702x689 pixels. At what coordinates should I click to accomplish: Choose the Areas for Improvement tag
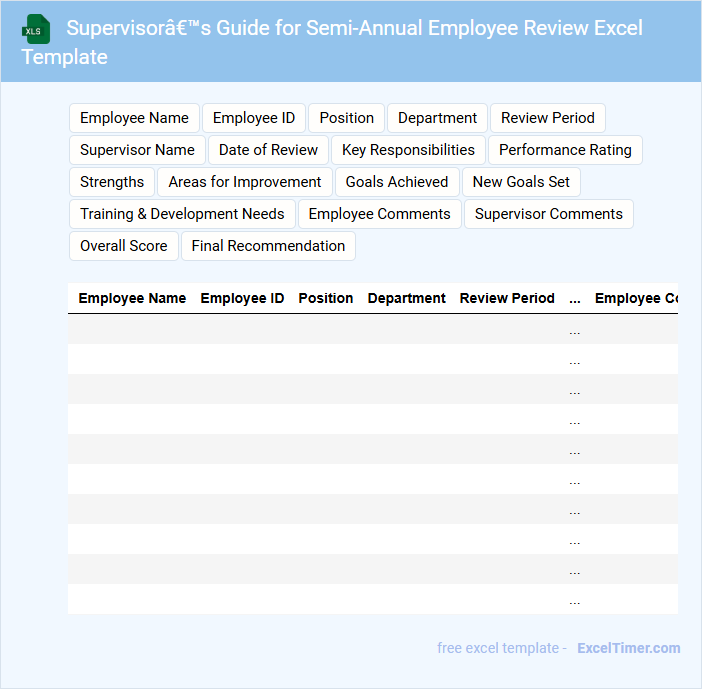point(245,182)
